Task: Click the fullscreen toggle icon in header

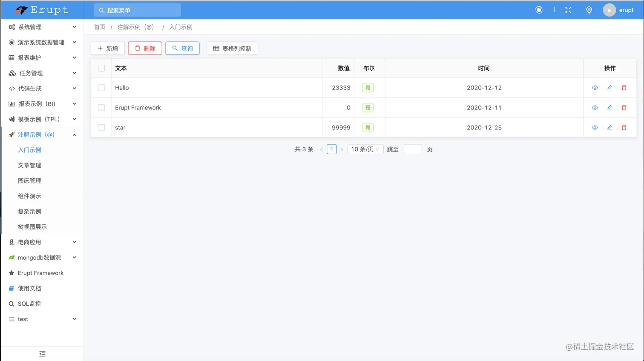Action: [x=568, y=10]
